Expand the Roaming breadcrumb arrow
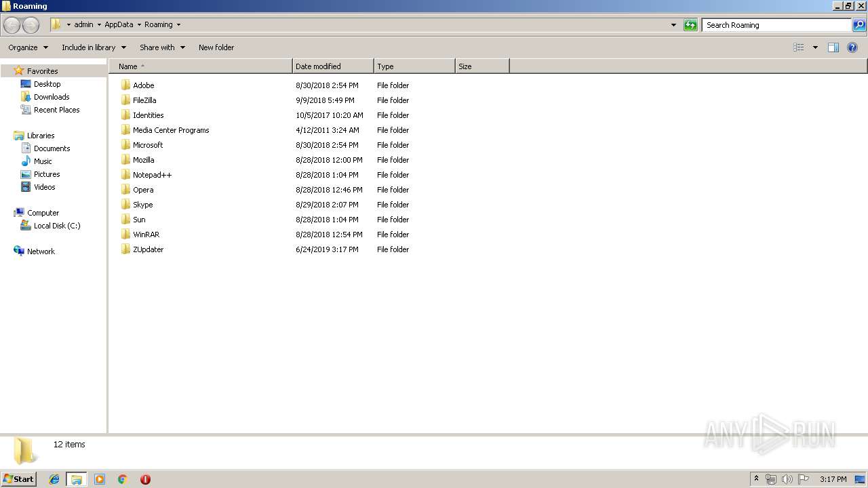Screen dimensions: 868x488 (x=178, y=25)
